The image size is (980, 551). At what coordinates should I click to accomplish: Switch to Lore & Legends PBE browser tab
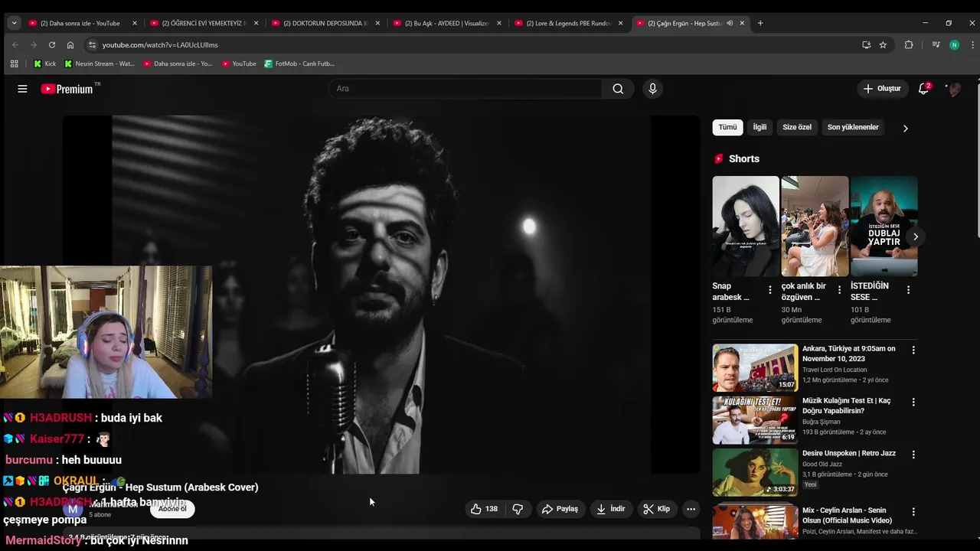(x=569, y=23)
